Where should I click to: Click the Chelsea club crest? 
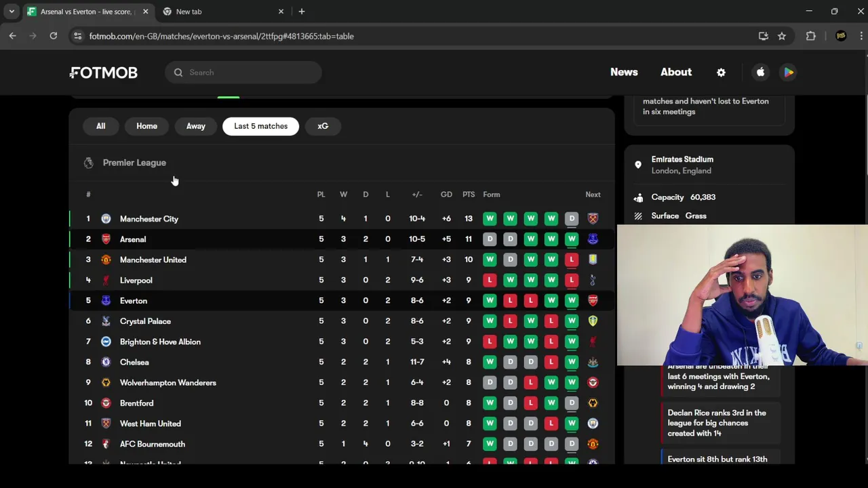[x=106, y=362]
